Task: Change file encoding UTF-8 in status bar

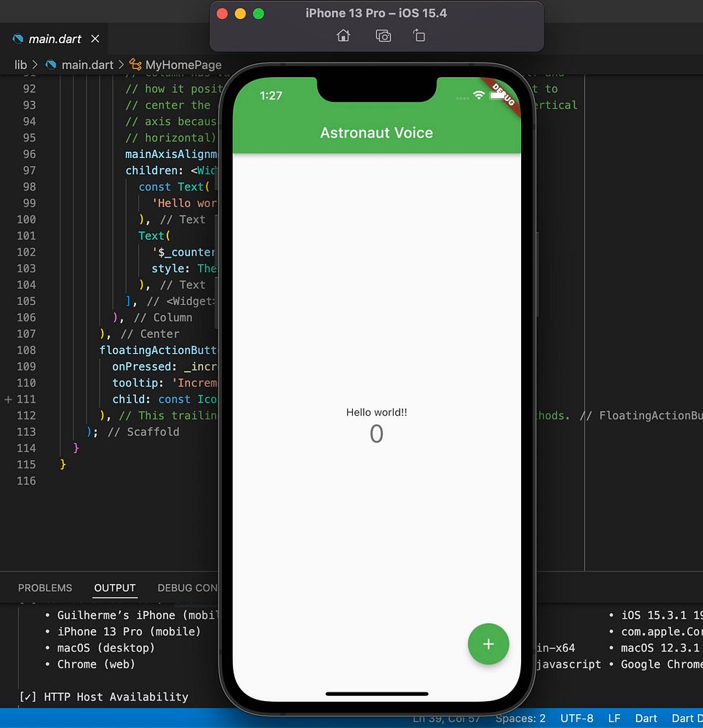Action: (x=577, y=719)
